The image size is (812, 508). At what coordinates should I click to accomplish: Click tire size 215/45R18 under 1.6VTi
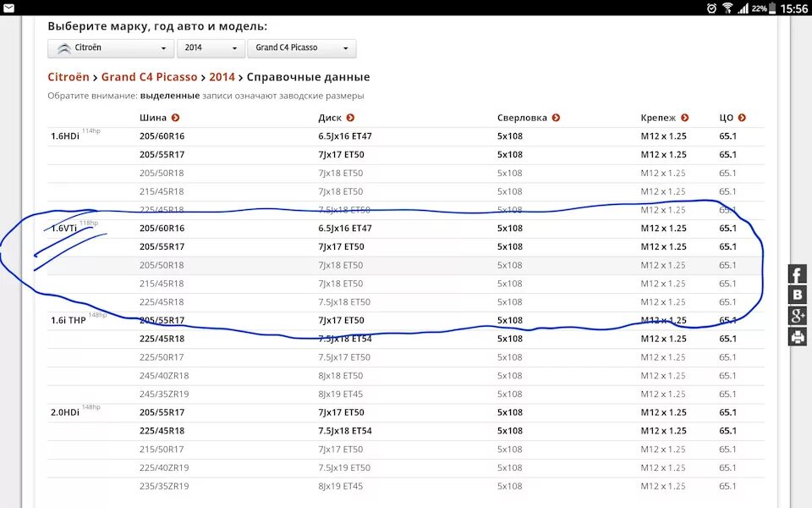pos(162,284)
